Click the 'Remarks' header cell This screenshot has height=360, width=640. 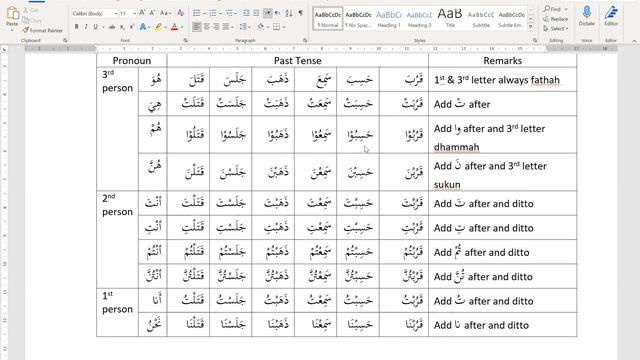[x=502, y=60]
